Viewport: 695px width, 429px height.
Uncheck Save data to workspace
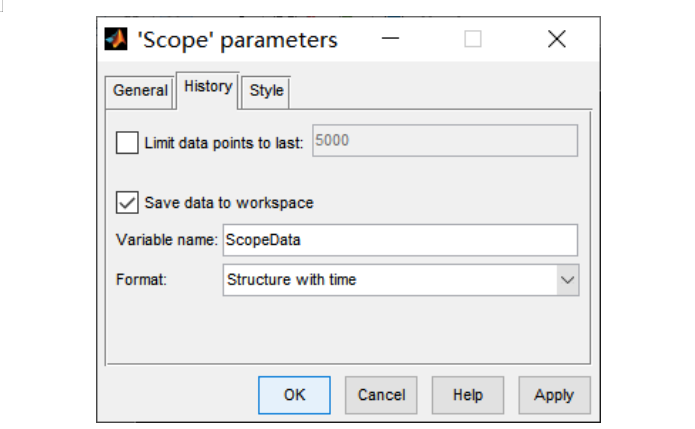coord(128,202)
